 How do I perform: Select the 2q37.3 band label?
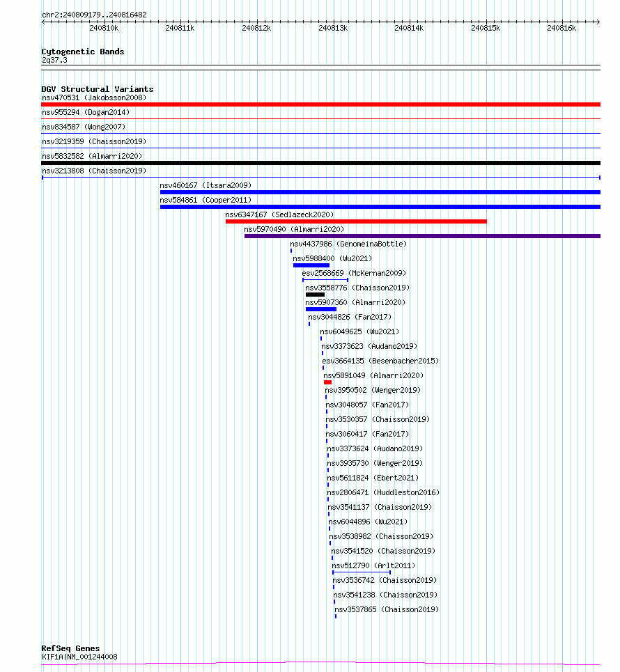(x=54, y=60)
